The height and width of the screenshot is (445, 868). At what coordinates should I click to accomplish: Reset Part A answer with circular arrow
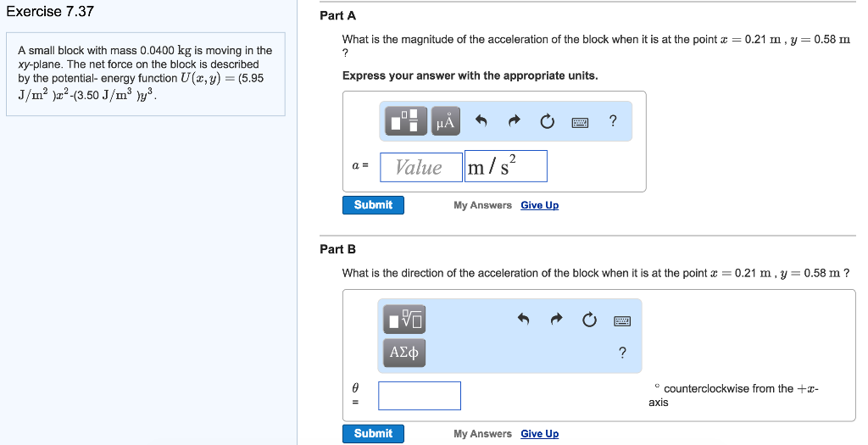click(548, 121)
